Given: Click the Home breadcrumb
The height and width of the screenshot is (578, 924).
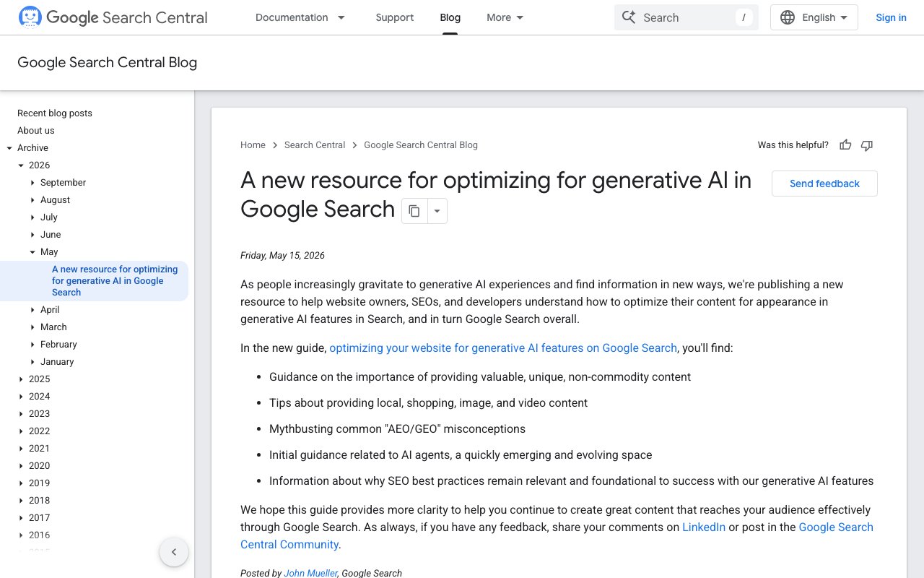Looking at the screenshot, I should coord(253,145).
